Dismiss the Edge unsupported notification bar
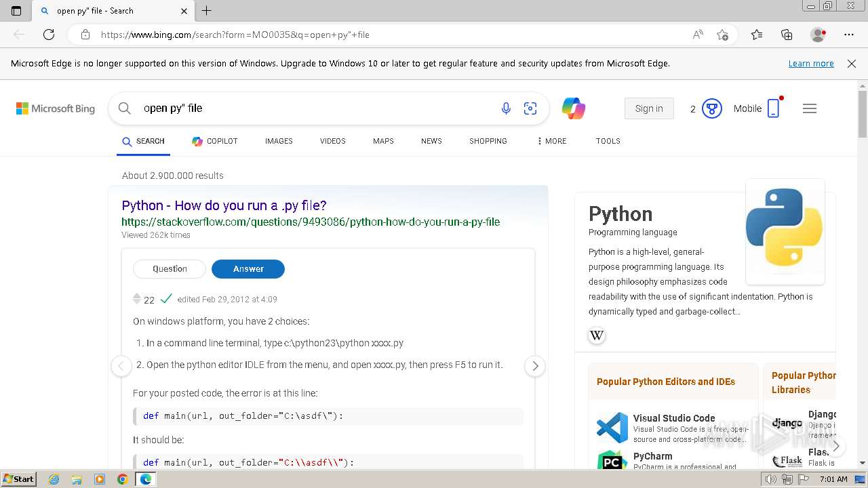 pyautogui.click(x=852, y=64)
